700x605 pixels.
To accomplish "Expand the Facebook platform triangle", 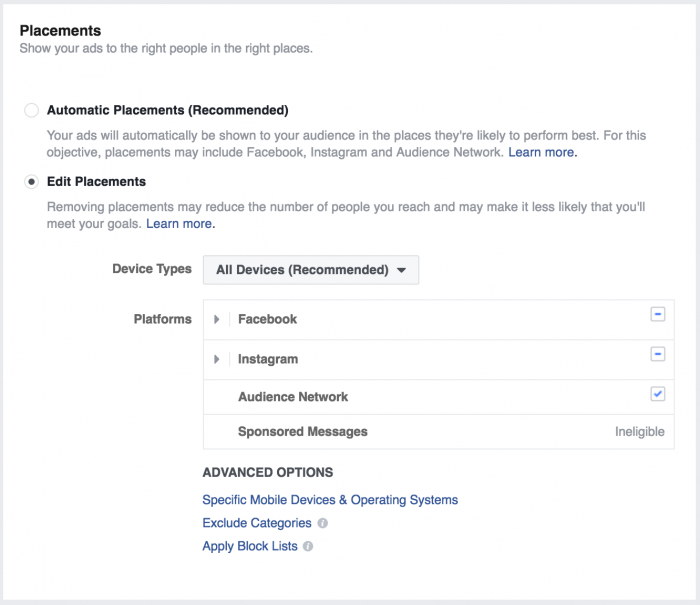I will (x=217, y=320).
